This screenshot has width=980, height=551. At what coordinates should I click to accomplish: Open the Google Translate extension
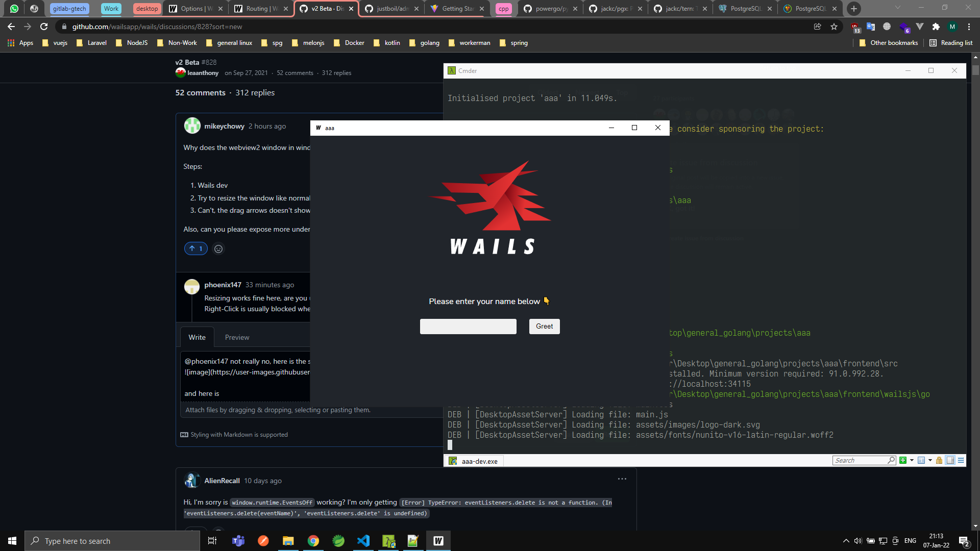click(x=871, y=27)
